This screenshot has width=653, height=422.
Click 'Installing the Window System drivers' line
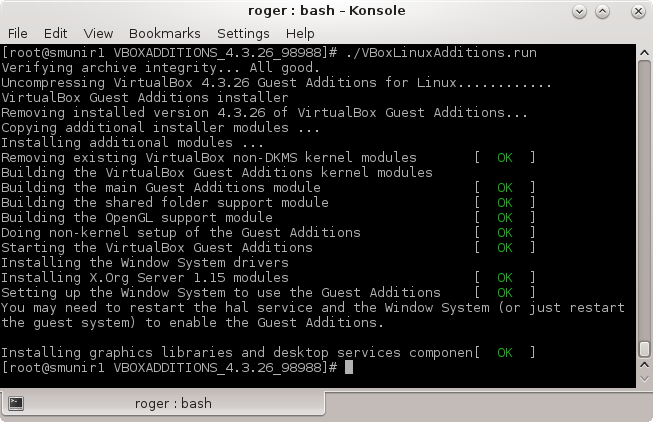(x=145, y=262)
